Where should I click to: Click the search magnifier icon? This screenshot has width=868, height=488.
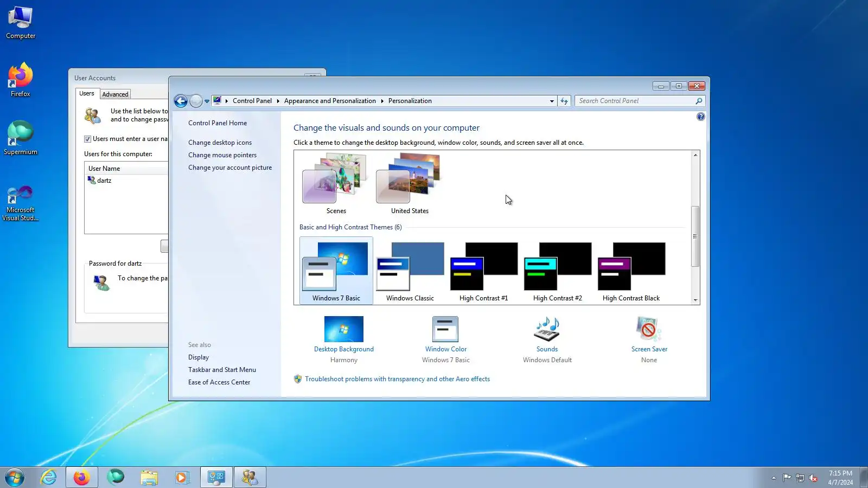699,101
